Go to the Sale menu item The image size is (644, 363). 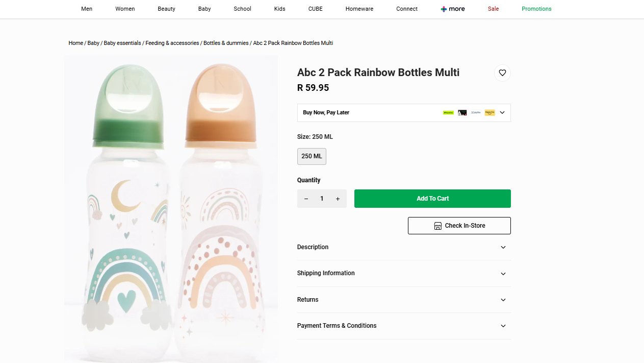pyautogui.click(x=493, y=9)
